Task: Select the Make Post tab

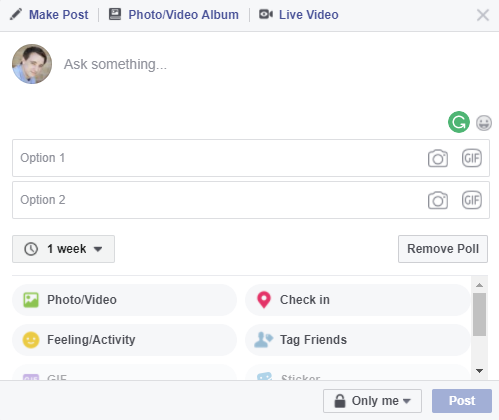Action: point(49,15)
